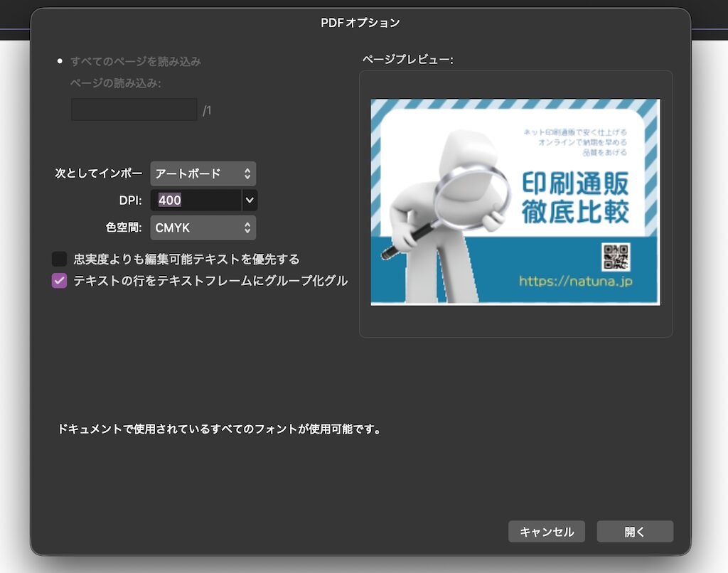Image resolution: width=728 pixels, height=573 pixels.
Task: Click the down-arrow icon beside the DPI value
Action: click(249, 200)
